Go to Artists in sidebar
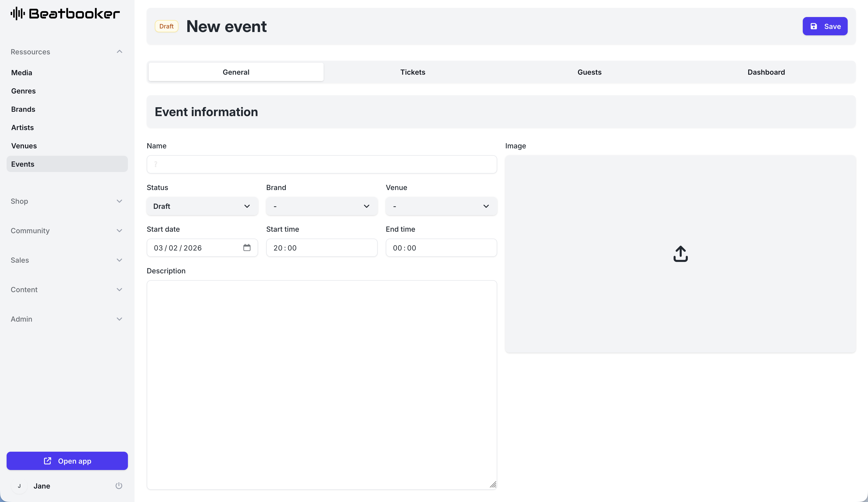 pyautogui.click(x=22, y=128)
